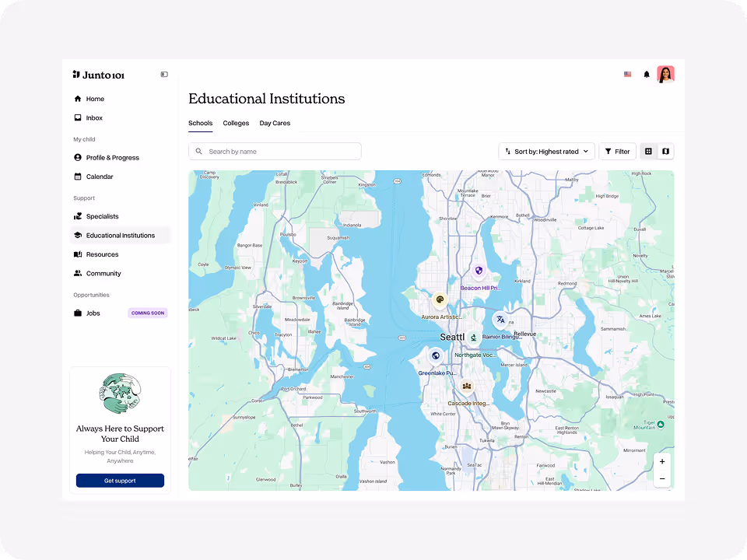Toggle the map view mode
747x560 pixels.
point(665,151)
